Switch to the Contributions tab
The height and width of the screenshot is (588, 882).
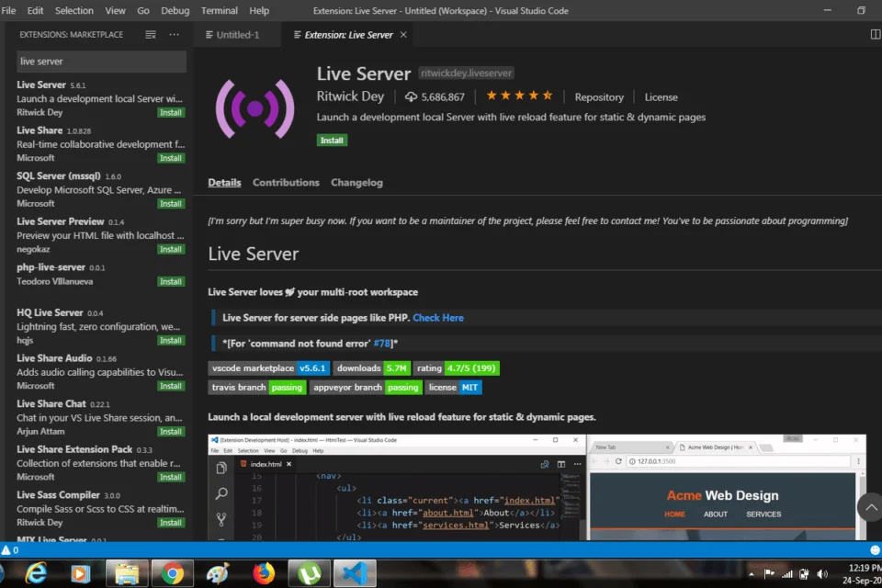[x=286, y=182]
